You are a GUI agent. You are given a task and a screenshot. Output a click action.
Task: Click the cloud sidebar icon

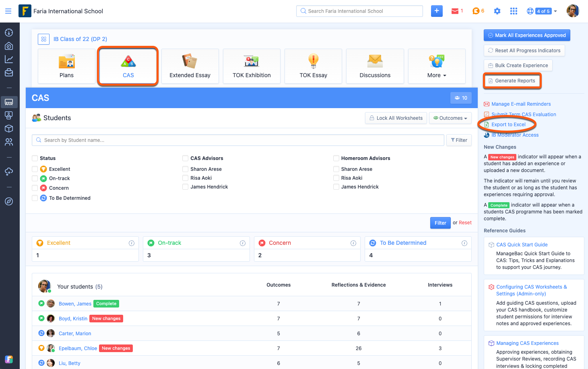[9, 172]
